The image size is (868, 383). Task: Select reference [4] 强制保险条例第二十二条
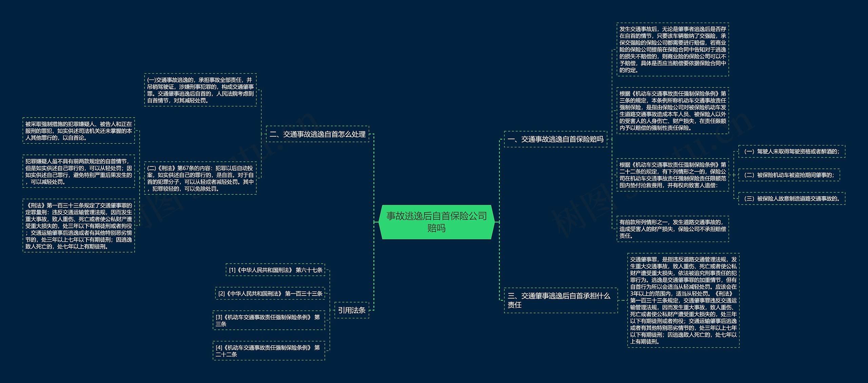[269, 351]
